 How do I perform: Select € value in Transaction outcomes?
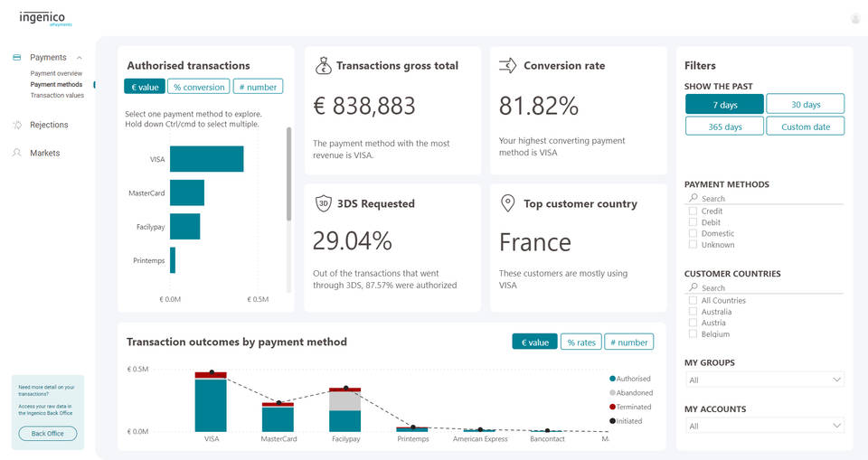pos(534,343)
